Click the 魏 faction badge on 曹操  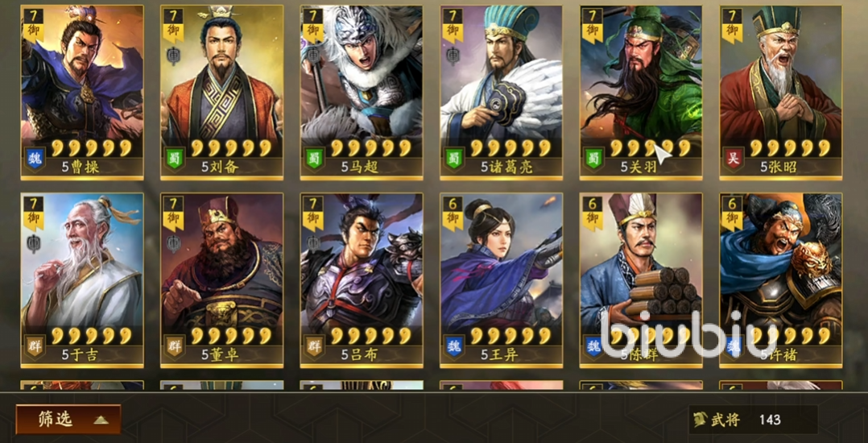click(35, 159)
